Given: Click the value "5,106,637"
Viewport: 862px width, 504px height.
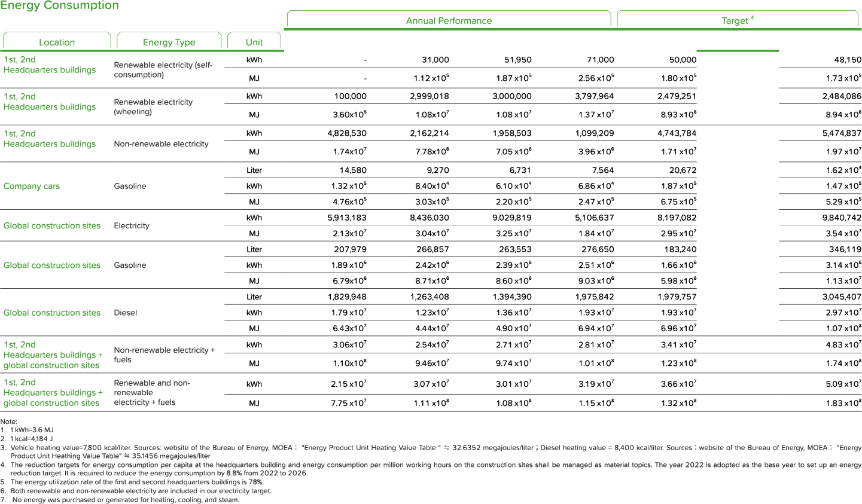Looking at the screenshot, I should click(595, 218).
